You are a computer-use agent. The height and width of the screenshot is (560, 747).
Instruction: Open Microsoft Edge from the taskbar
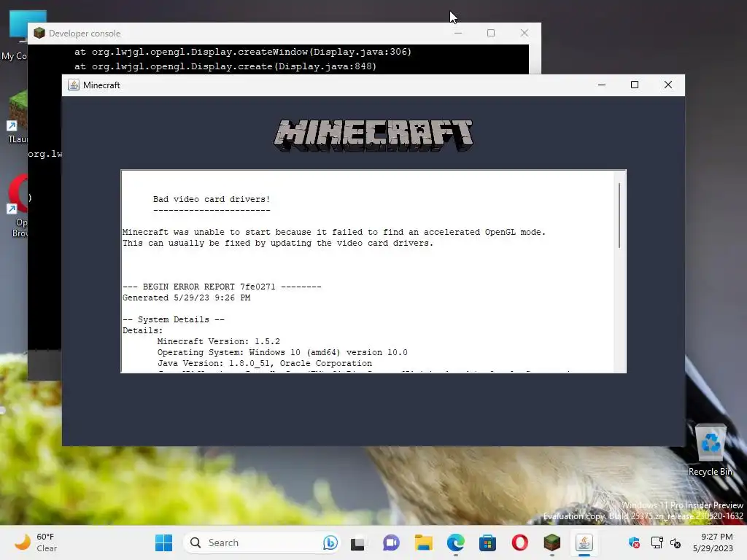pyautogui.click(x=455, y=542)
